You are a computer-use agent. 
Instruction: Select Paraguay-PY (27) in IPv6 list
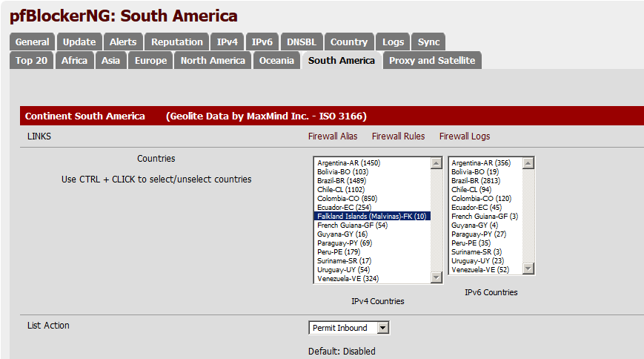click(485, 234)
